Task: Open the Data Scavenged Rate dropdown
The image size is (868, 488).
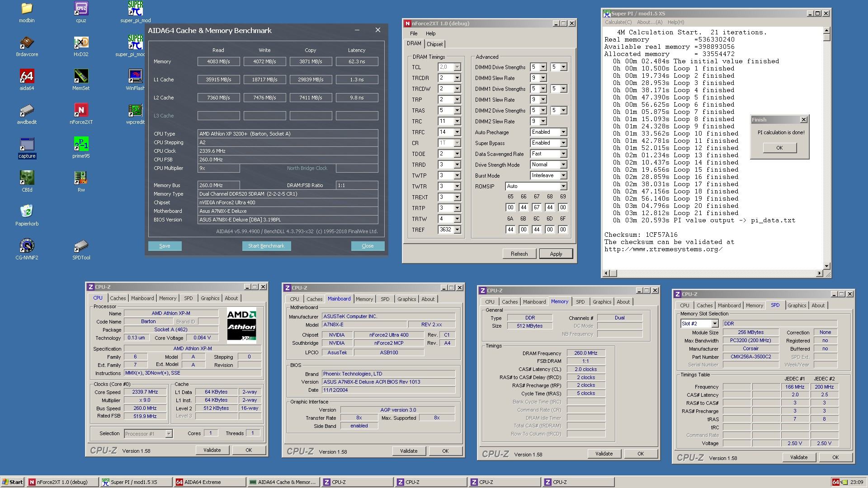Action: pyautogui.click(x=563, y=154)
